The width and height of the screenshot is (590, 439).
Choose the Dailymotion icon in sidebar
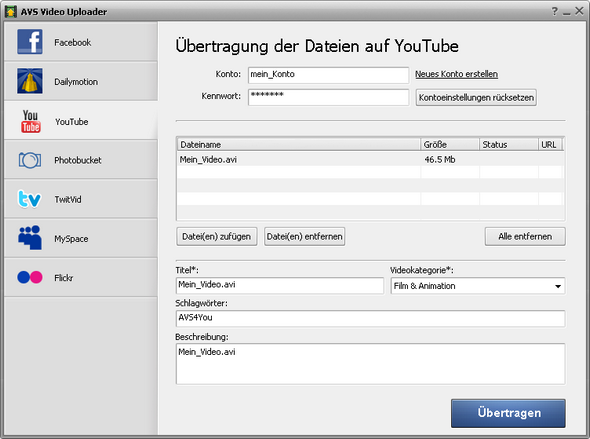[30, 81]
